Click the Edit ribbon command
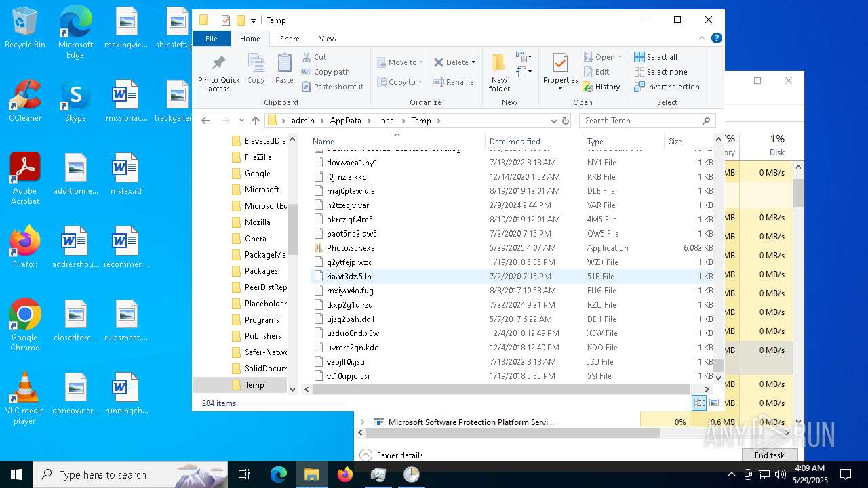Viewport: 868px width, 488px height. (597, 72)
